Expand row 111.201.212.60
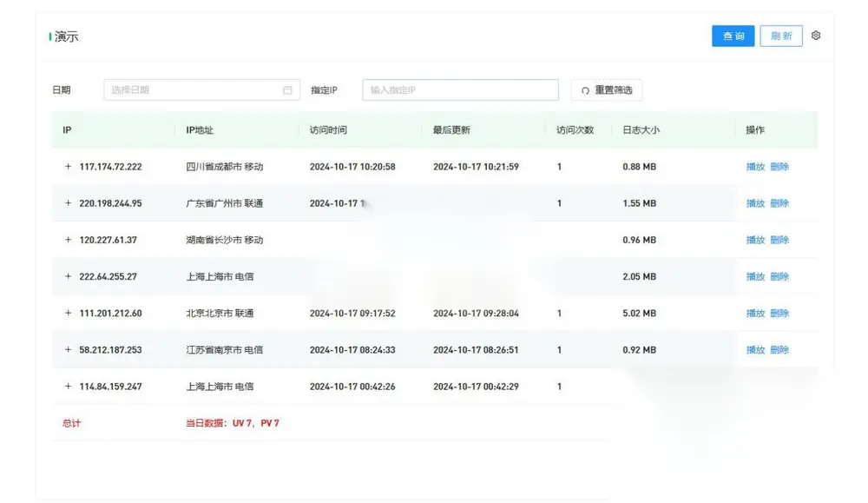Image resolution: width=868 pixels, height=503 pixels. tap(68, 313)
